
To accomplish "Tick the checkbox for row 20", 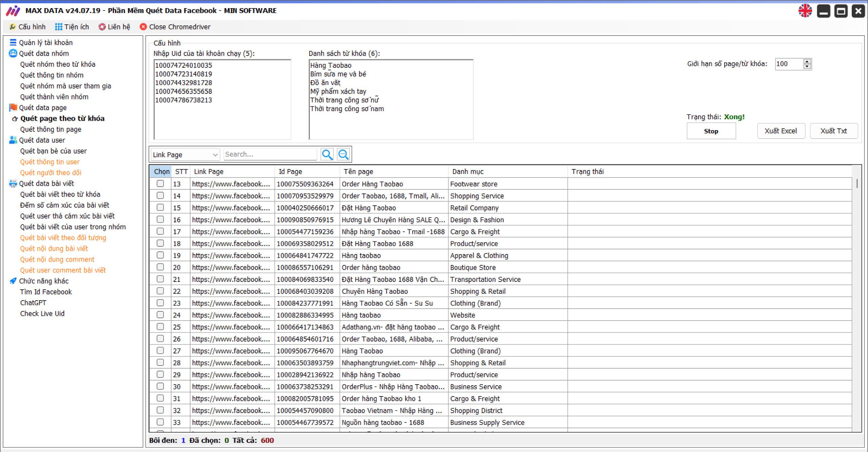I will (x=160, y=267).
